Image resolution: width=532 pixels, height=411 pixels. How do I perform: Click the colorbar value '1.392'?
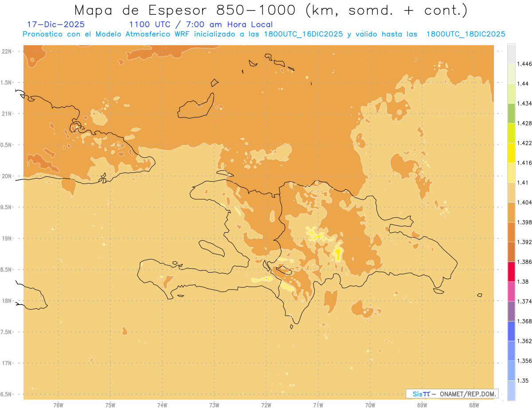524,242
